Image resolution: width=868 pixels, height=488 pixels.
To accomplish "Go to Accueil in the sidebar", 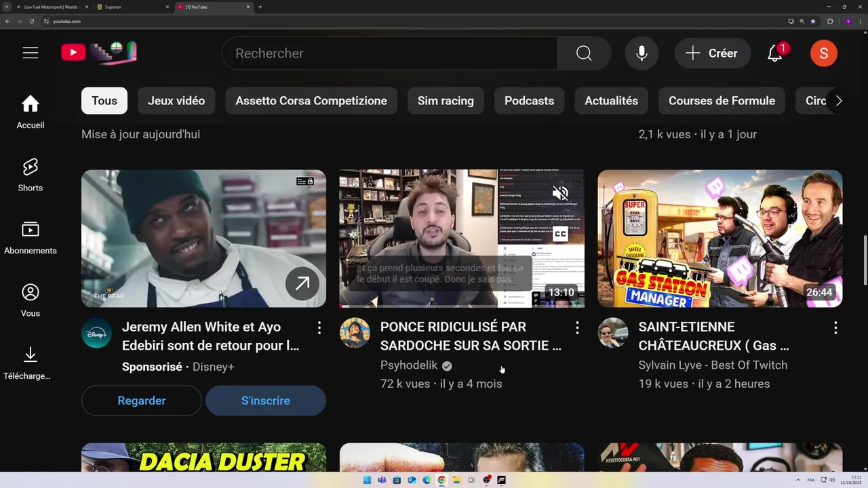I will pyautogui.click(x=31, y=112).
